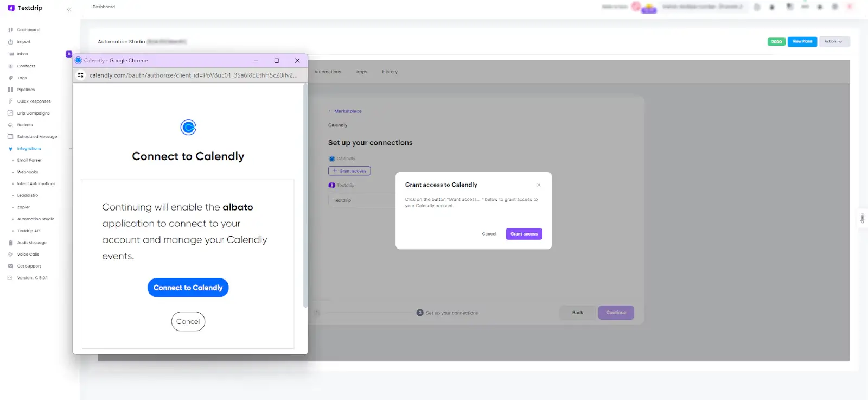
Task: Close the Grant access dialog with X
Action: click(539, 185)
